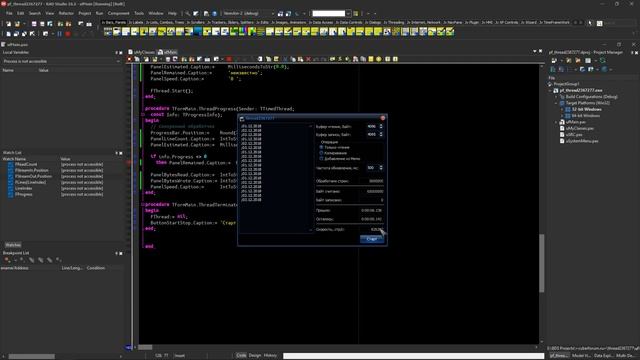The height and width of the screenshot is (360, 640).
Task: Open the Run menu
Action: click(x=99, y=13)
